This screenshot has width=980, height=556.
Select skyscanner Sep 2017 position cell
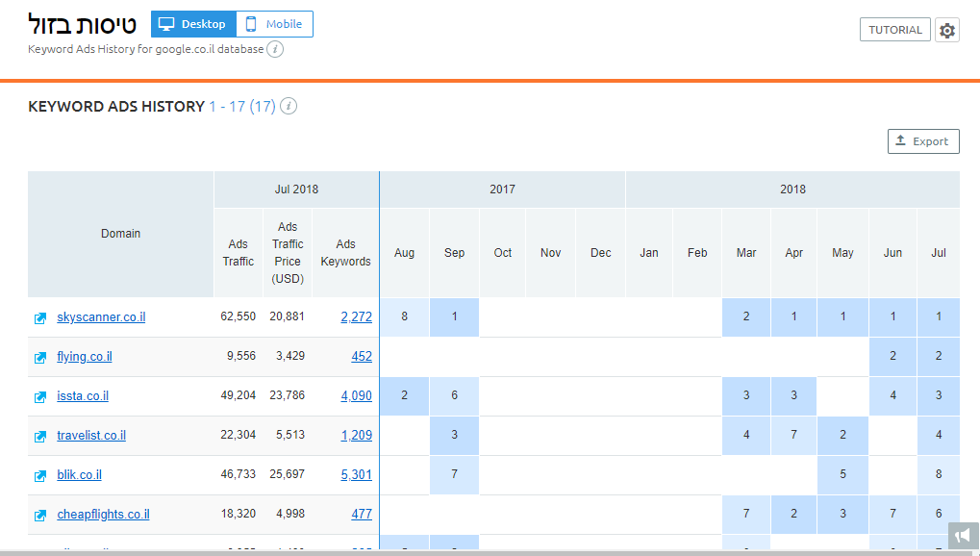click(454, 317)
